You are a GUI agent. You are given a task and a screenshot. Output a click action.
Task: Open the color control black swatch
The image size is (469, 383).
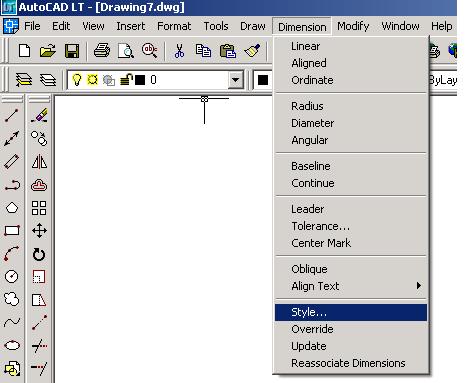pyautogui.click(x=263, y=80)
